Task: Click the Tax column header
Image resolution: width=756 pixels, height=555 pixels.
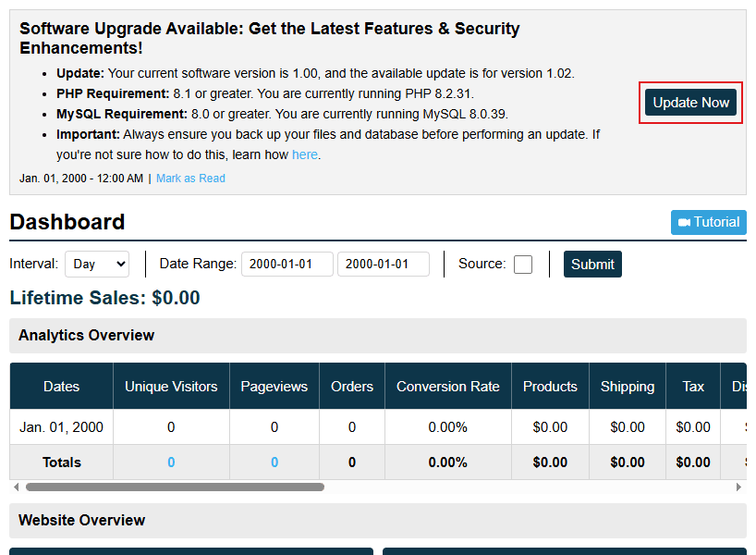Action: coord(693,386)
